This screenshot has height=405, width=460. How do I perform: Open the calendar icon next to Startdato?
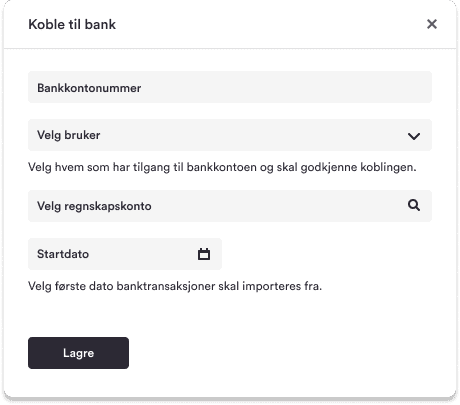point(204,254)
